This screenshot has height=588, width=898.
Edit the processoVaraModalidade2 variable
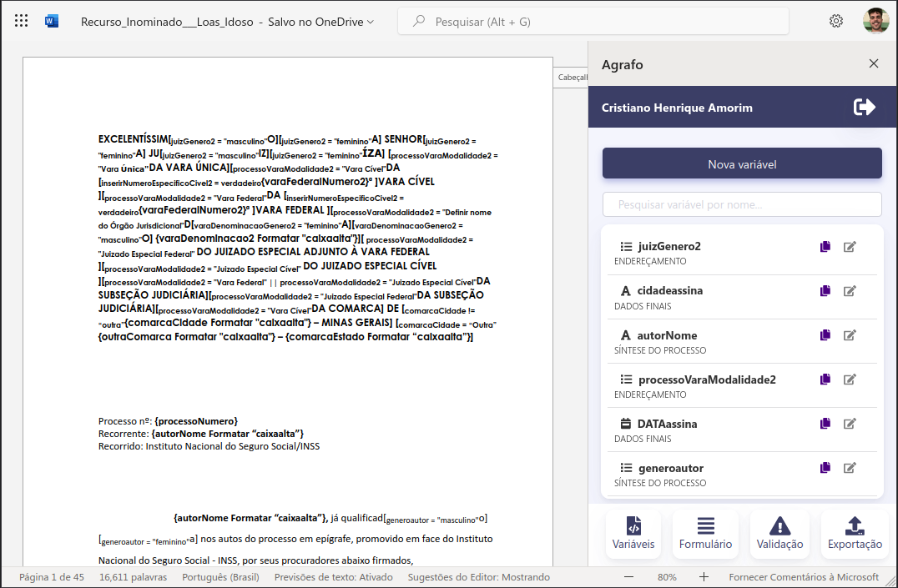(850, 379)
